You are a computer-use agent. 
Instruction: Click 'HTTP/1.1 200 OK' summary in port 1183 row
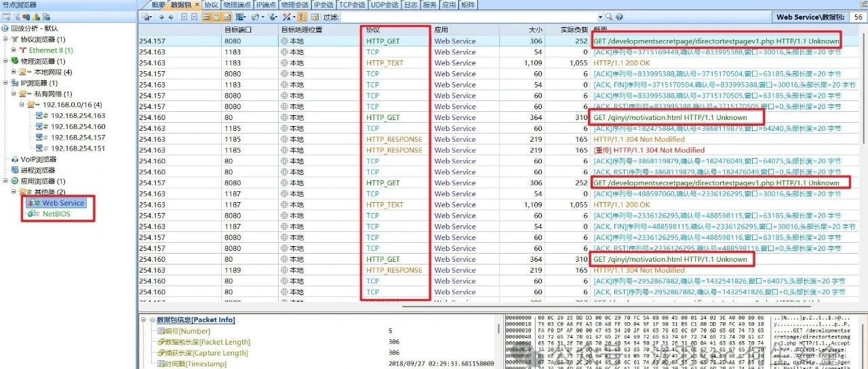pyautogui.click(x=621, y=63)
